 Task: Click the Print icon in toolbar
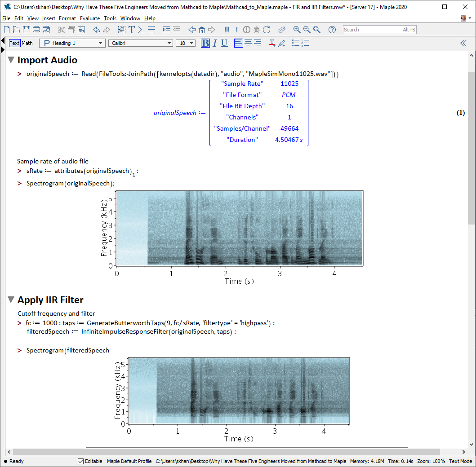36,30
